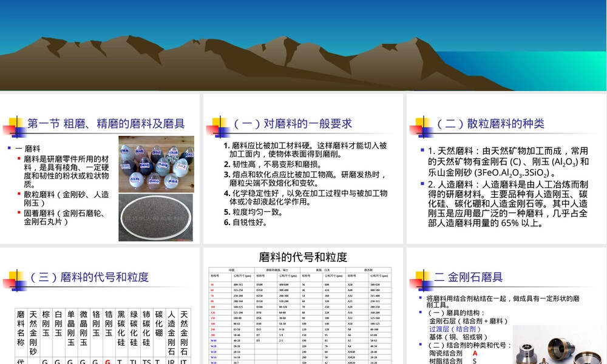Click the red G code cell in table
This screenshot has width=607, height=364.
(x=107, y=362)
